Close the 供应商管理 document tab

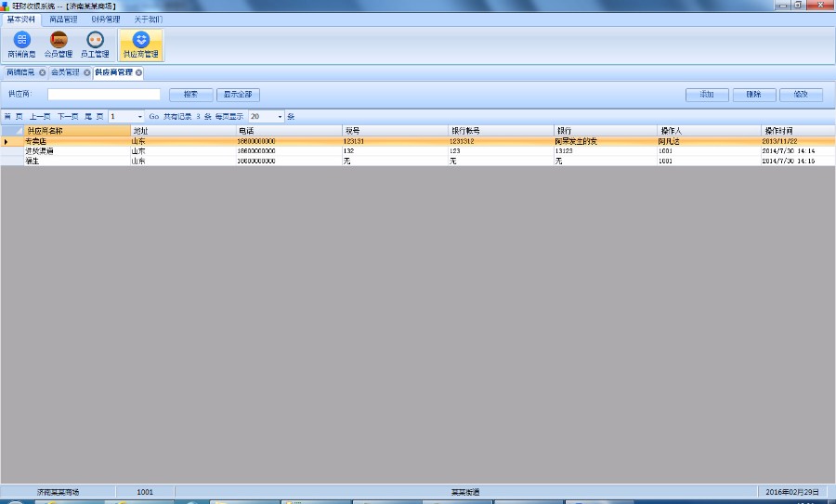pos(139,72)
